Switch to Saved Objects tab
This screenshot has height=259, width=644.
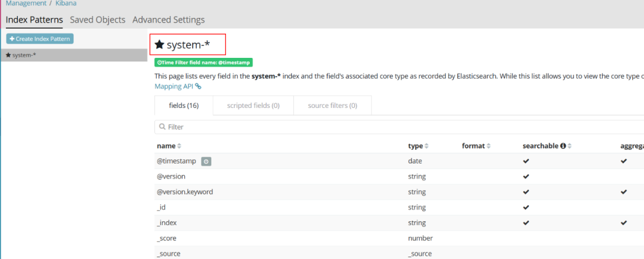98,20
